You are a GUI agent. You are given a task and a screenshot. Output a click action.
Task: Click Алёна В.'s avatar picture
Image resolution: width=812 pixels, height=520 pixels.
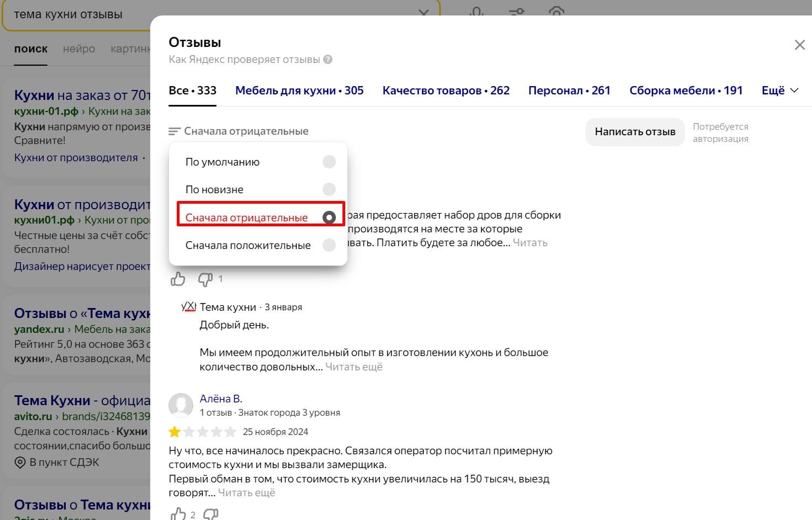tap(181, 405)
